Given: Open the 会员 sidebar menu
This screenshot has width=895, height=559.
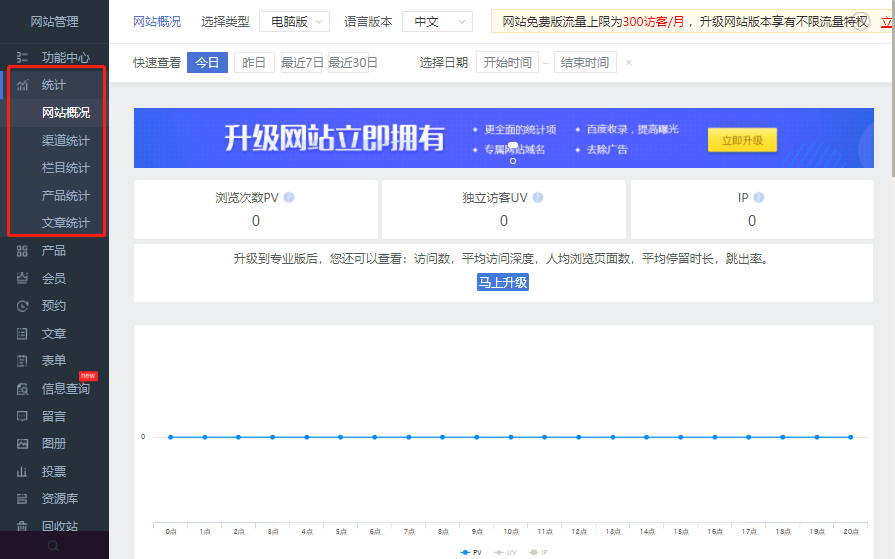Looking at the screenshot, I should 54,279.
